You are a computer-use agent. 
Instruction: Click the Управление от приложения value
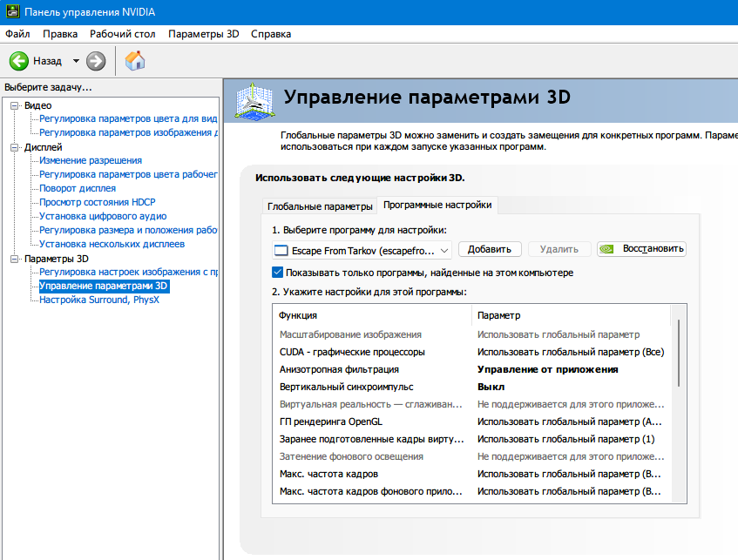547,369
